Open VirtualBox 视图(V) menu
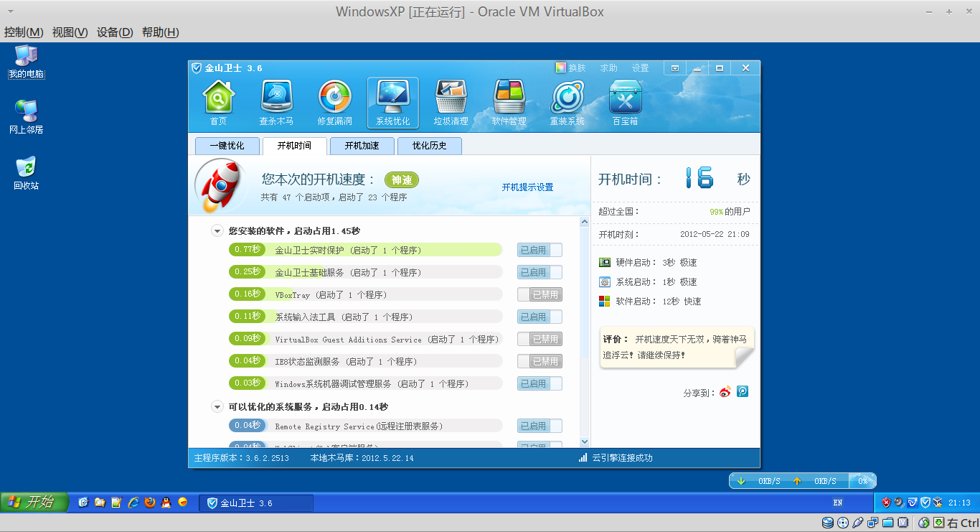Image resolution: width=980 pixels, height=532 pixels. click(70, 32)
